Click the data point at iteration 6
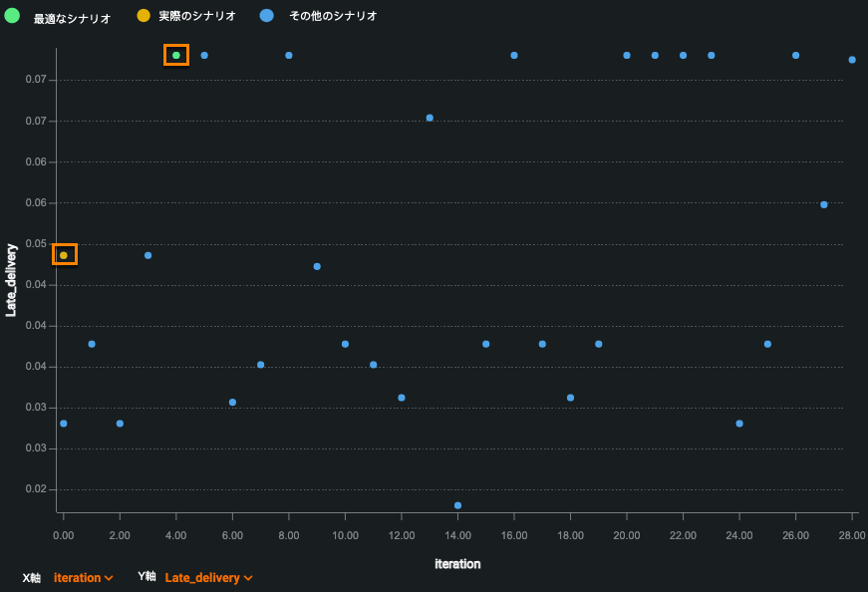Image resolution: width=868 pixels, height=592 pixels. [232, 403]
